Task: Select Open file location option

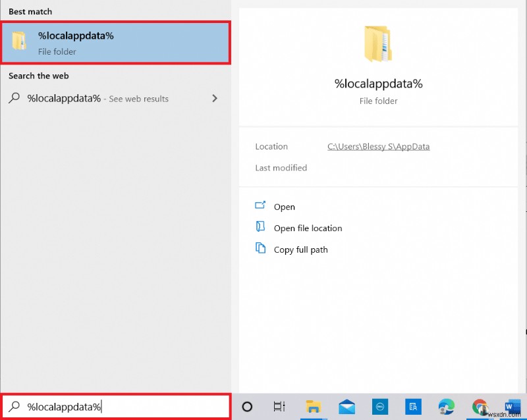Action: tap(308, 228)
